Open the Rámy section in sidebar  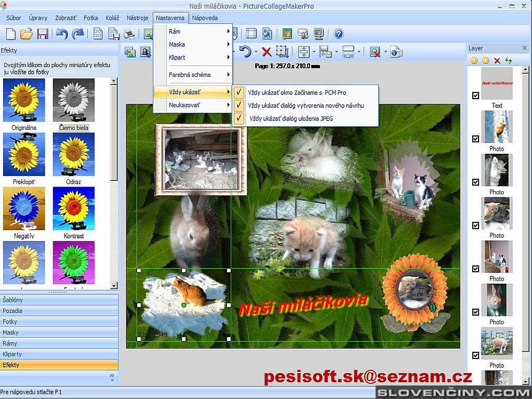59,343
